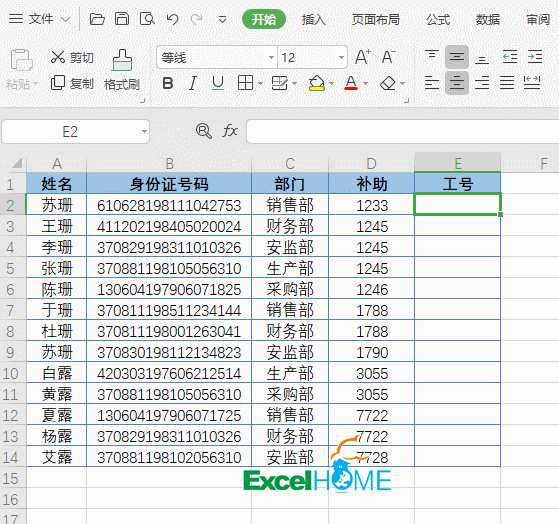Activate the 格式刷 format painter
The height and width of the screenshot is (524, 559).
point(122,70)
